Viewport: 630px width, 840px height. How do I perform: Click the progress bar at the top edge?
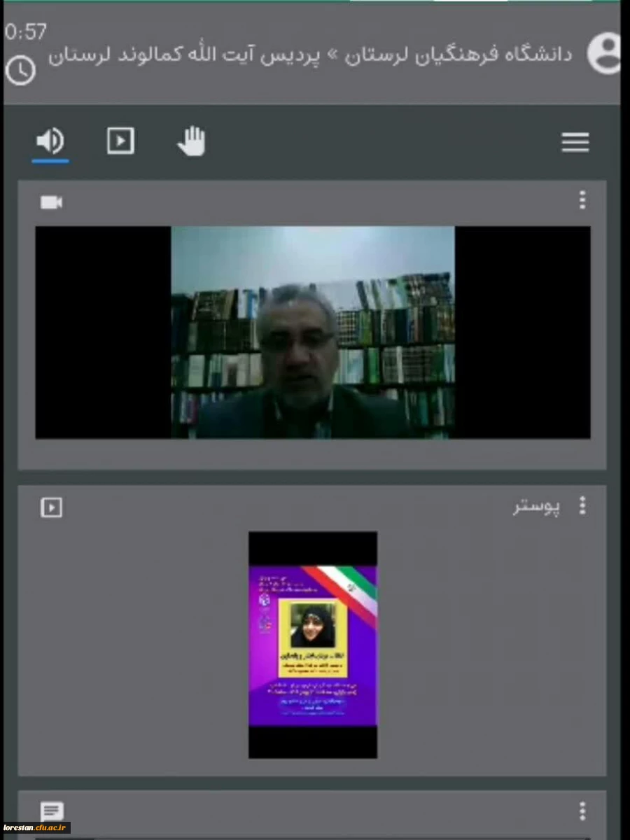tap(315, 1)
